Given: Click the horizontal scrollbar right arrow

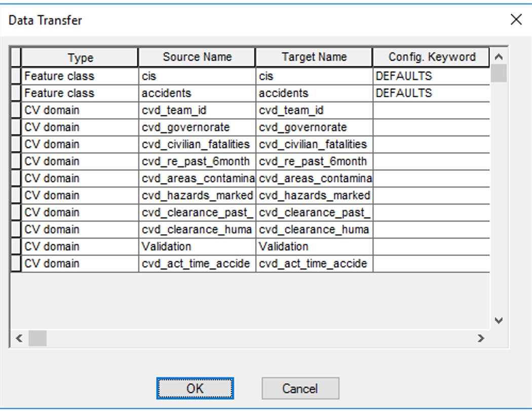Looking at the screenshot, I should pos(481,338).
